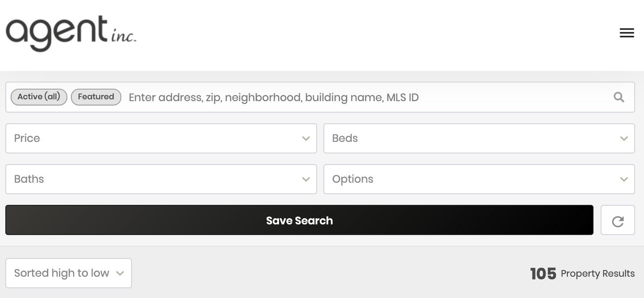Click the Price dropdown chevron arrow

tap(306, 138)
